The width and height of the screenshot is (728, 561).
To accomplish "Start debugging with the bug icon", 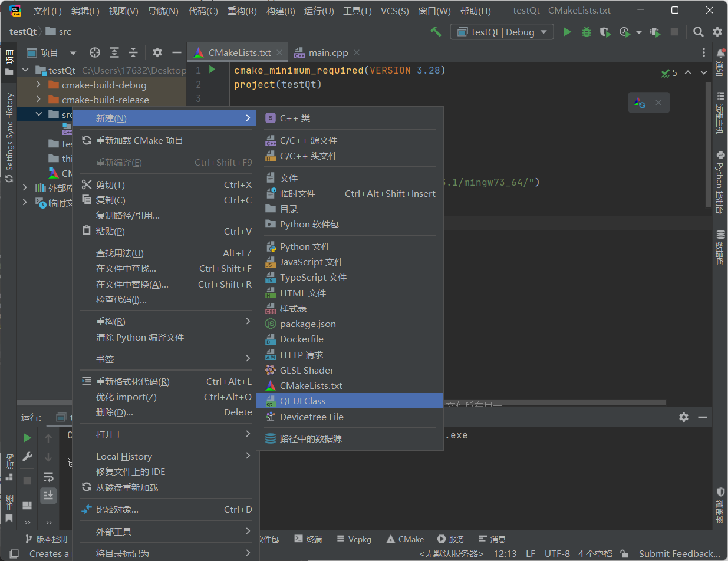I will (x=586, y=32).
